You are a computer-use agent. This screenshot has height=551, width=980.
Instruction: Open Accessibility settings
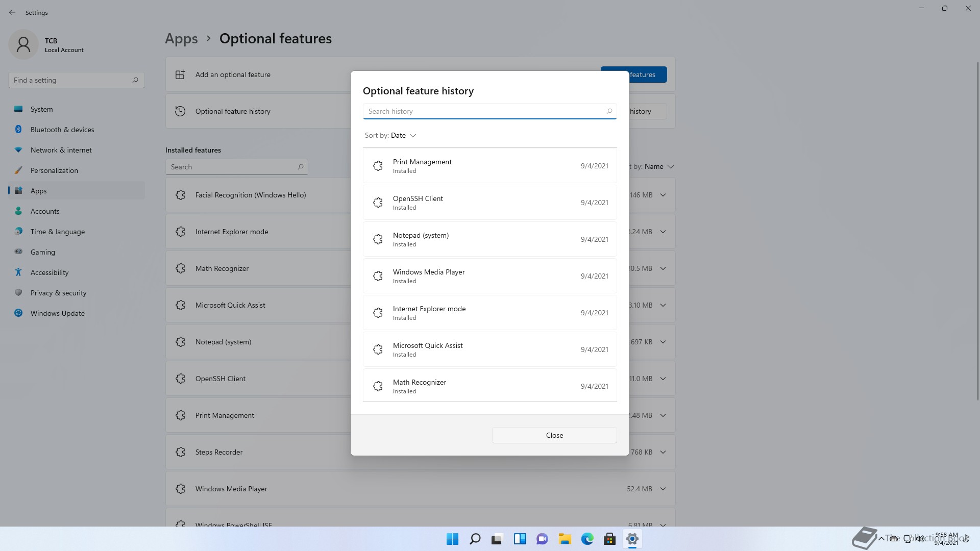tap(77, 272)
